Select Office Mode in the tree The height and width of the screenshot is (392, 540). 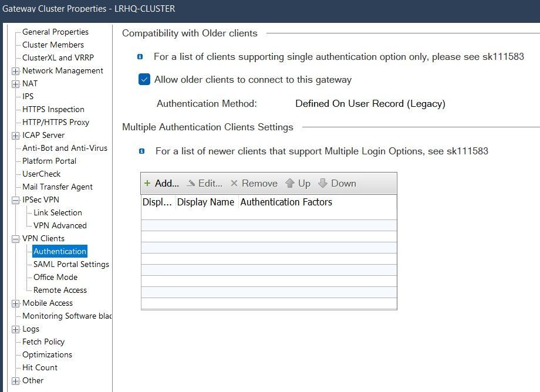55,278
